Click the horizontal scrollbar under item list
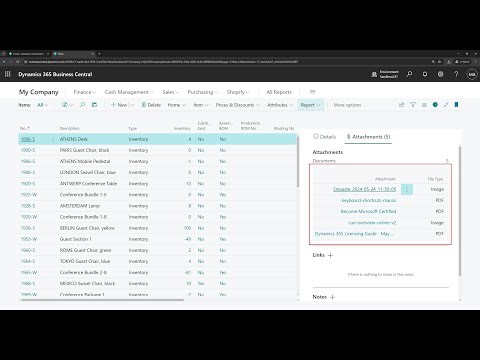 coord(102,300)
